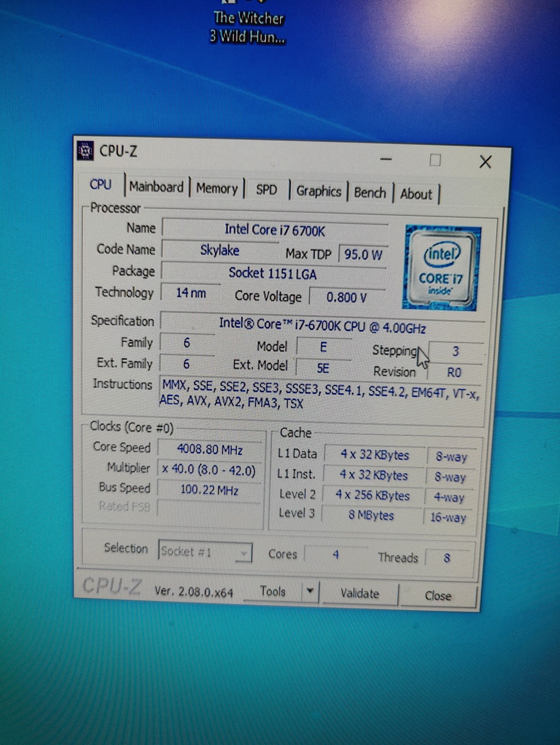
Task: Click the empty Rated FSB field
Action: coord(209,509)
